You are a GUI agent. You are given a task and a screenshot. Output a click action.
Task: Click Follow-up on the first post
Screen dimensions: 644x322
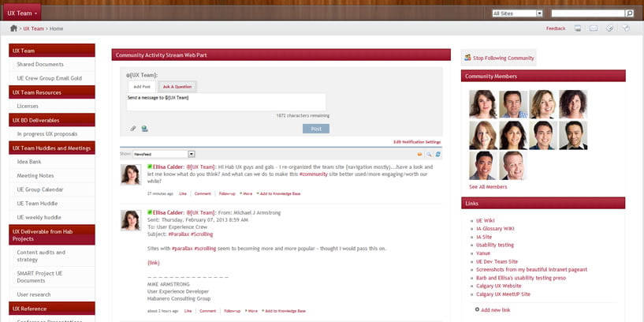(x=227, y=193)
